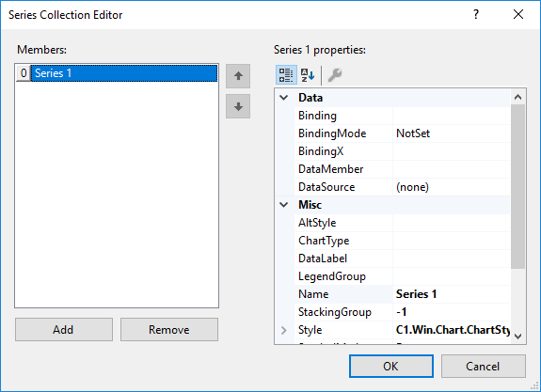Edit StackingGroup value -1
This screenshot has width=541, height=392.
[452, 312]
